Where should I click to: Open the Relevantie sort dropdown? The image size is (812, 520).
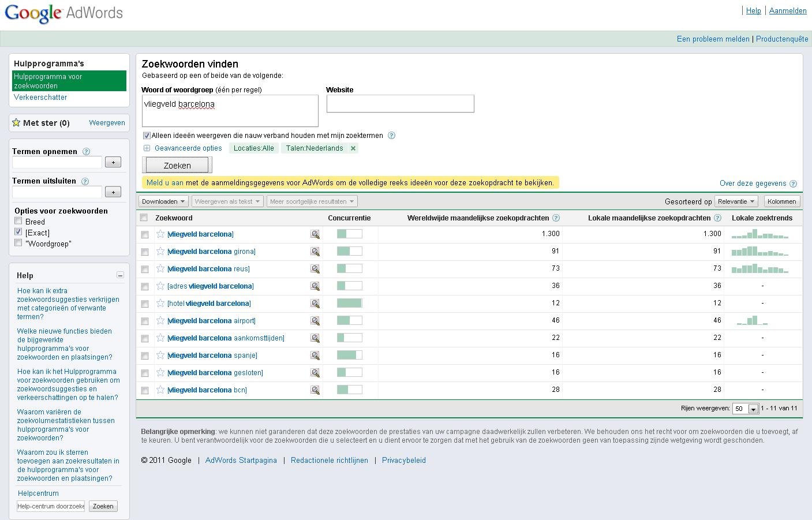736,201
